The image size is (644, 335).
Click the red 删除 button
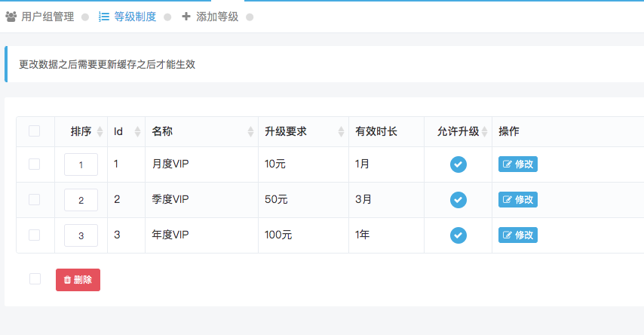[78, 280]
